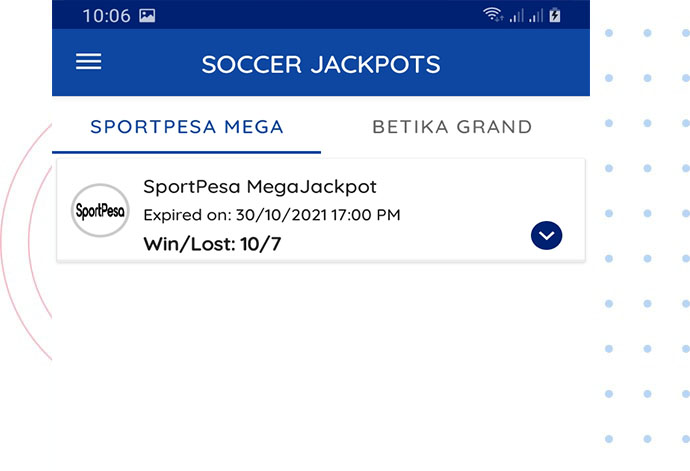Screen dimensions: 690x471
Task: Switch to the SPORTPESA MEGA tab
Action: pos(187,127)
